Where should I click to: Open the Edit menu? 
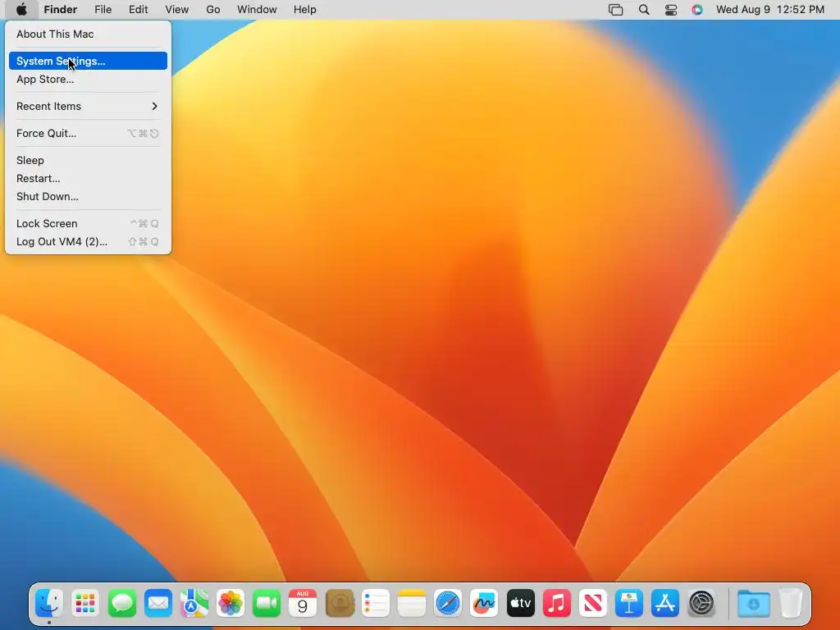138,10
